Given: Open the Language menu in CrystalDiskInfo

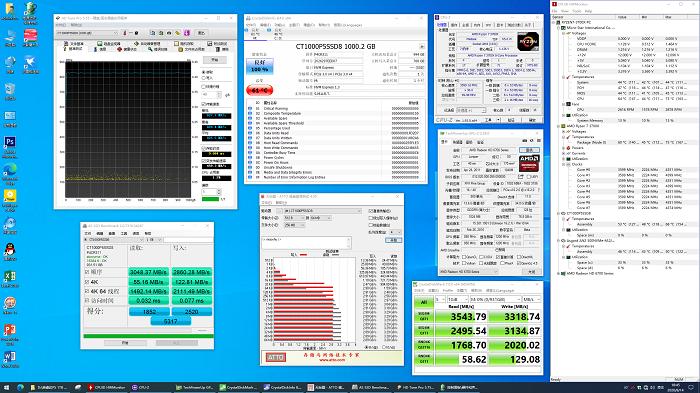Looking at the screenshot, I should coord(348,25).
